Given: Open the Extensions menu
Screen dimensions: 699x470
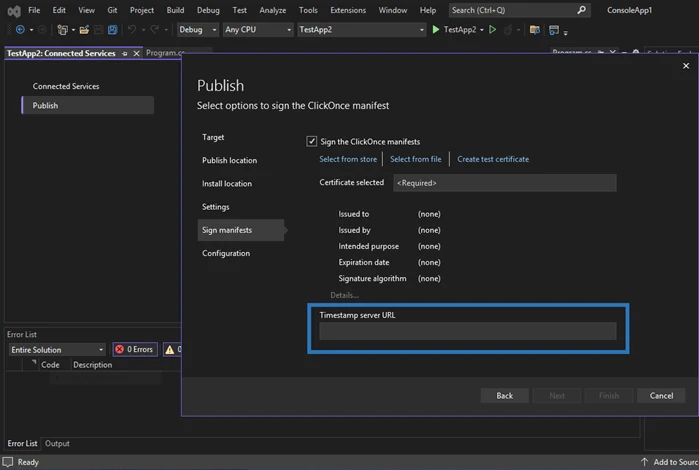Looking at the screenshot, I should (348, 10).
